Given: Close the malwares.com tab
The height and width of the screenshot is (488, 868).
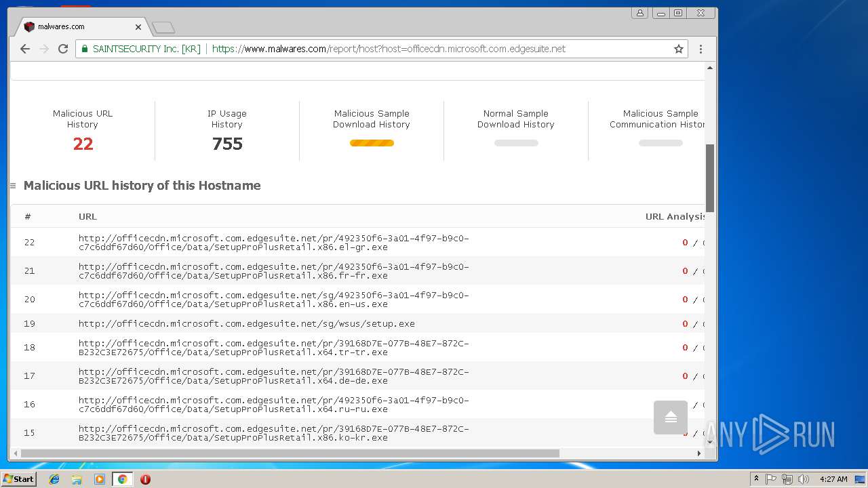Looking at the screenshot, I should click(x=138, y=27).
